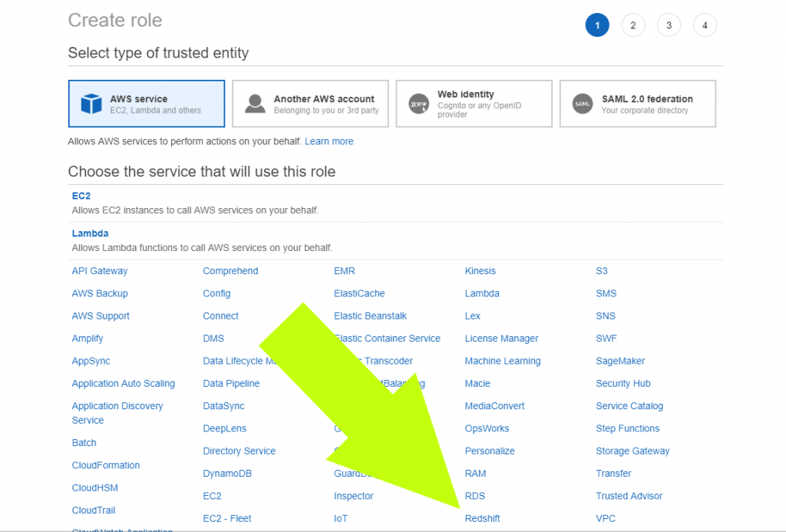This screenshot has height=532, width=786.
Task: Choose Elastic Container Service link
Action: 387,339
